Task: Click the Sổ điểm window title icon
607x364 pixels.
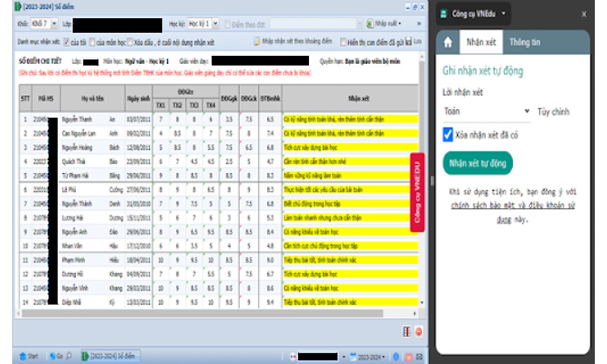Action: point(18,7)
